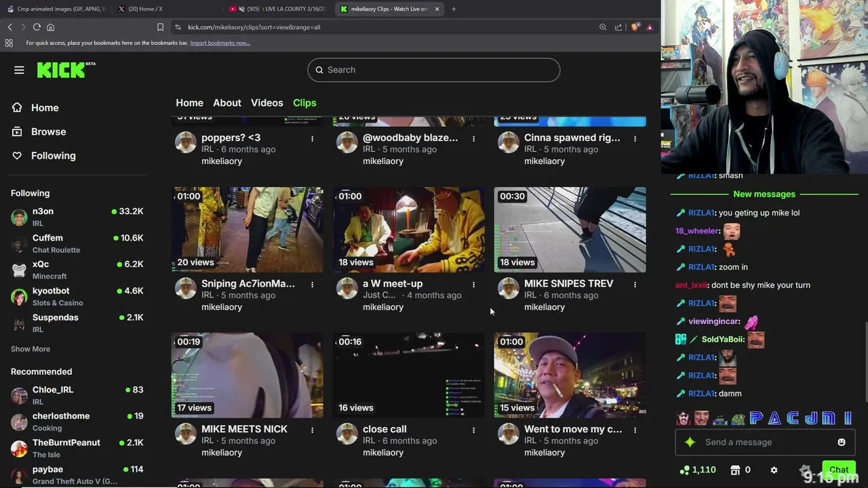Play the 'Sniping Ac7ionMa' clip thumbnail
This screenshot has height=488, width=868.
(x=248, y=230)
